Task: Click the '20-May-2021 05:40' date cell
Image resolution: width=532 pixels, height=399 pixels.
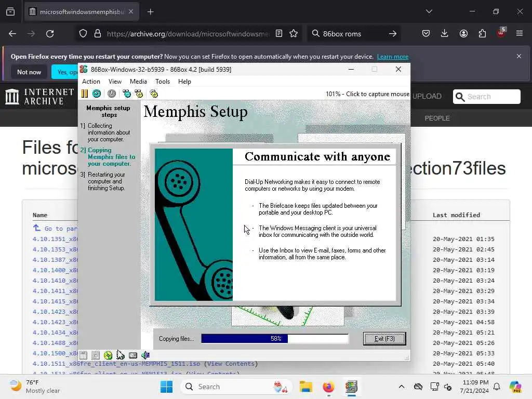Action: (463, 363)
